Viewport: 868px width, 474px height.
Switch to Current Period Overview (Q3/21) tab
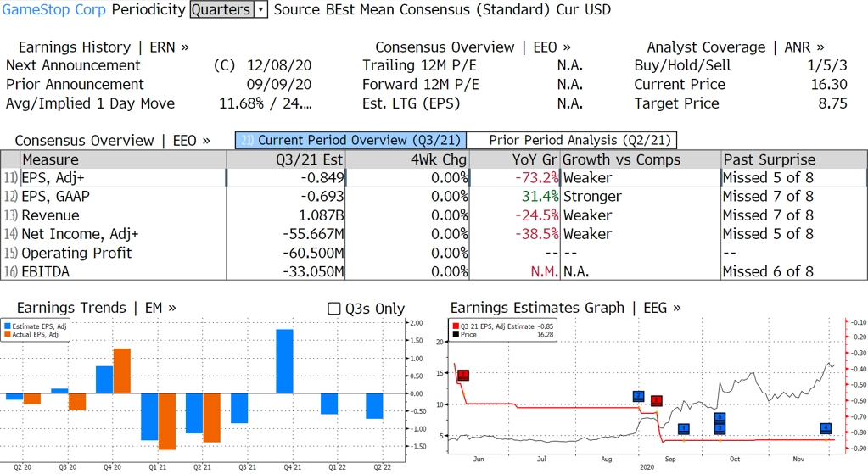point(350,140)
